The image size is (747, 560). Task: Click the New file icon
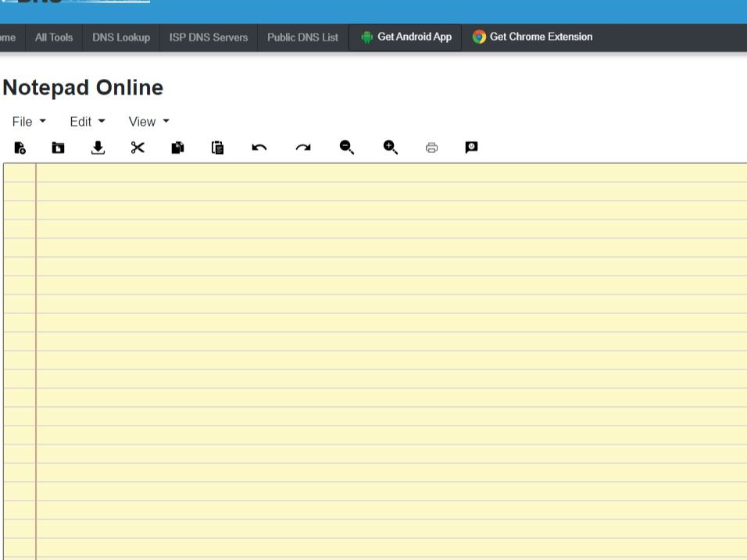[20, 148]
